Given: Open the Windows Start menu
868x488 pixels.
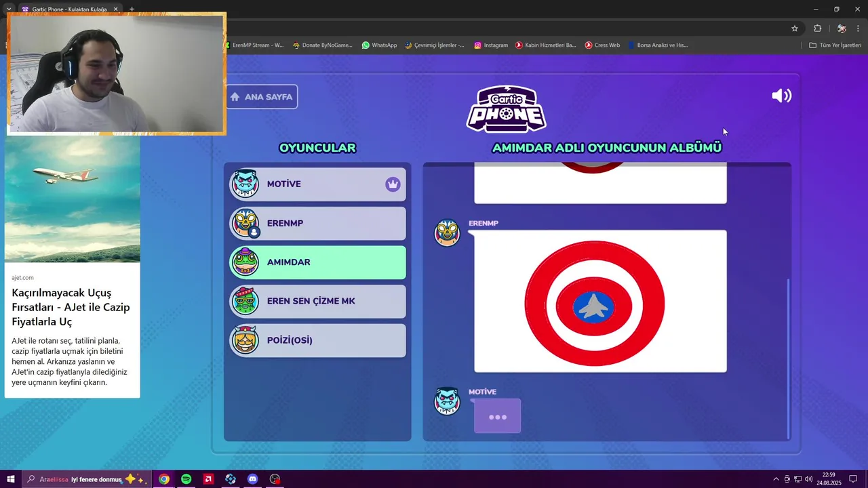Looking at the screenshot, I should point(11,479).
